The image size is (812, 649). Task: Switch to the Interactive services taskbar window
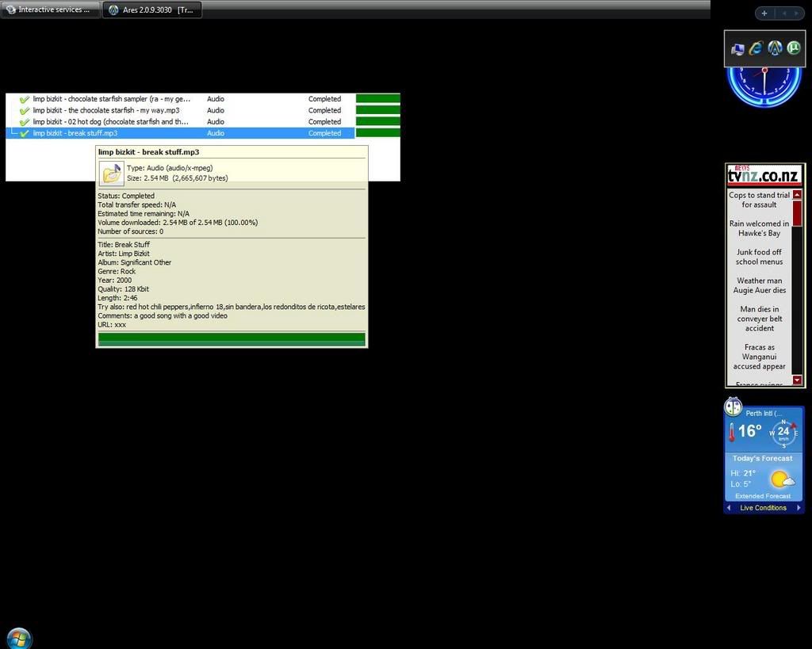[x=51, y=10]
